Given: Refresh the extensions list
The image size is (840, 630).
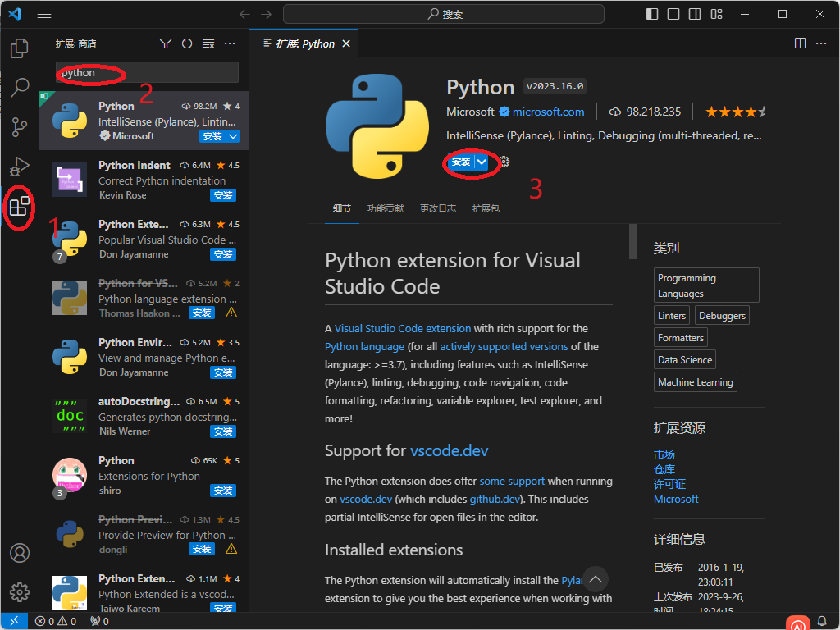Looking at the screenshot, I should [x=186, y=43].
